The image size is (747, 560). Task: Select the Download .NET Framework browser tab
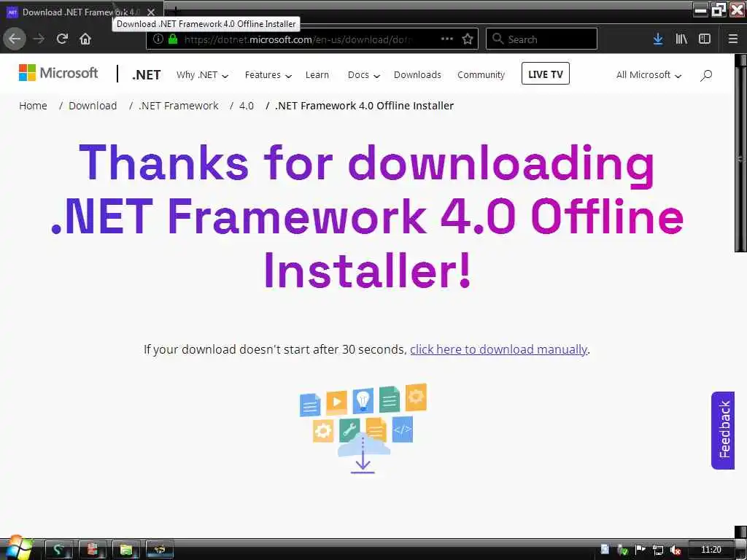coord(82,12)
